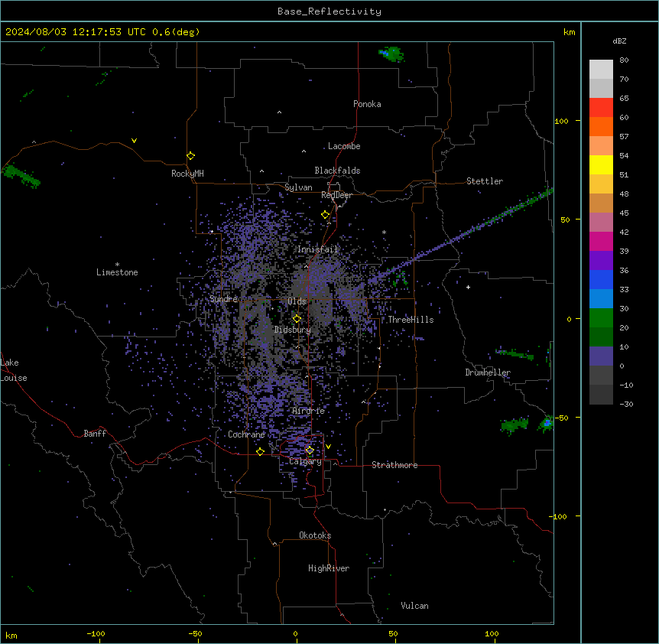
Task: Click the white plus marker north of Drumheller
Action: 468,287
